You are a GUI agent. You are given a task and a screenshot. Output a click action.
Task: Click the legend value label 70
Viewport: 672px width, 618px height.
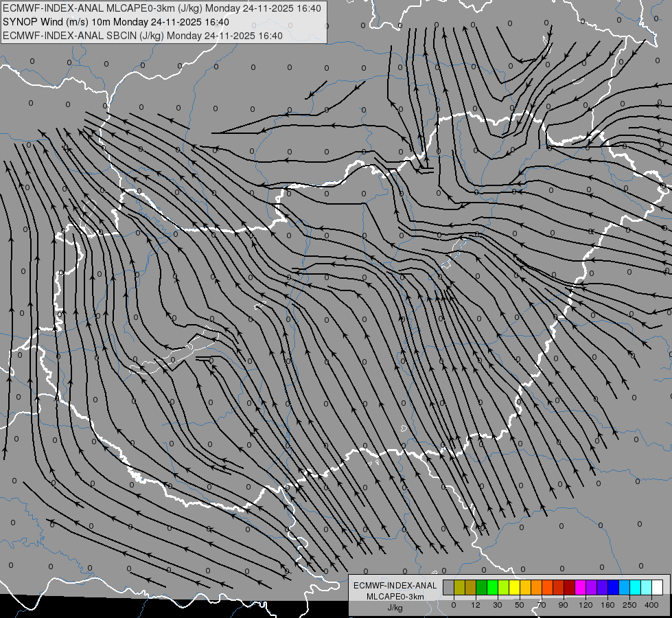542,605
